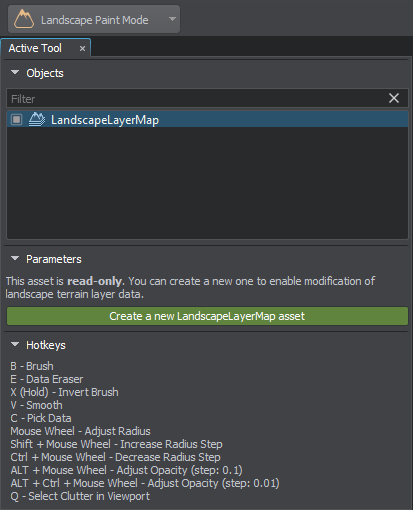Click the Landscape Paint Mode mountain icon

click(24, 19)
